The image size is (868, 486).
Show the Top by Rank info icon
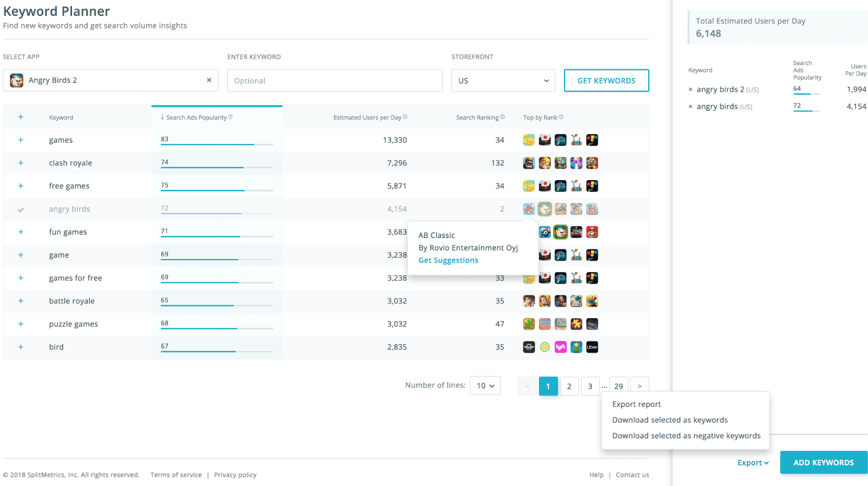tap(561, 117)
